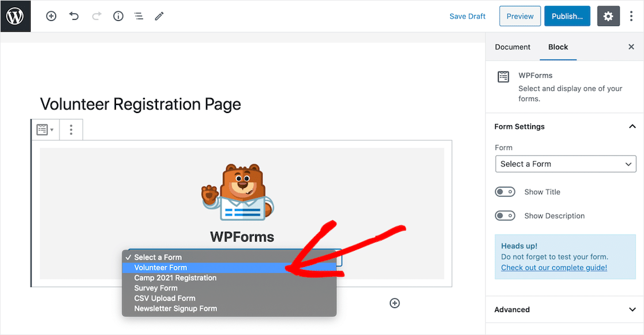Click the WPForms heading in block
The width and height of the screenshot is (644, 335).
coord(242,237)
